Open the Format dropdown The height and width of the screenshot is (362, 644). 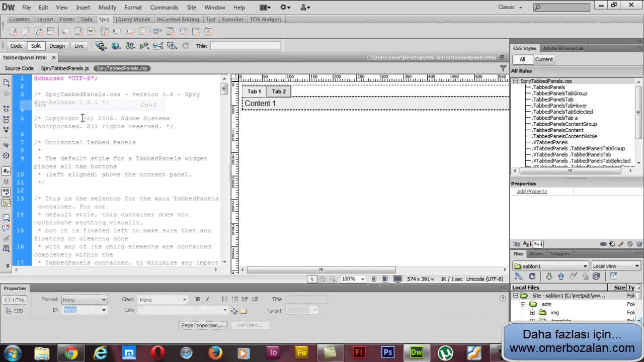pyautogui.click(x=84, y=300)
